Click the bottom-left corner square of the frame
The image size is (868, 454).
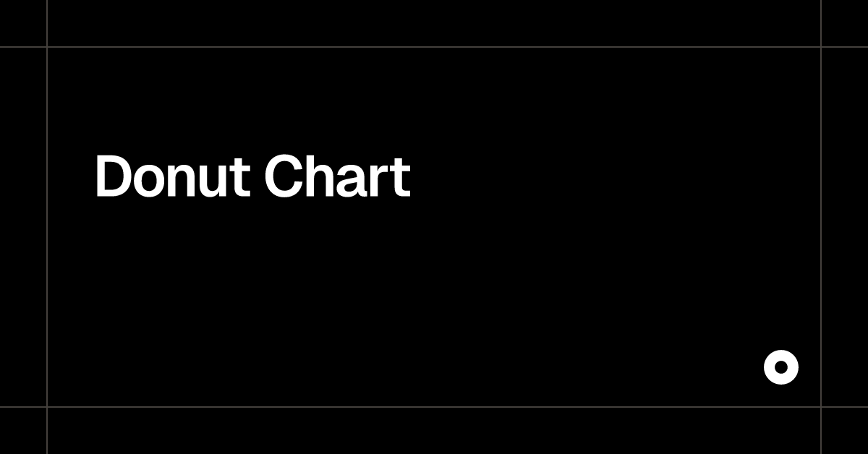click(23, 431)
